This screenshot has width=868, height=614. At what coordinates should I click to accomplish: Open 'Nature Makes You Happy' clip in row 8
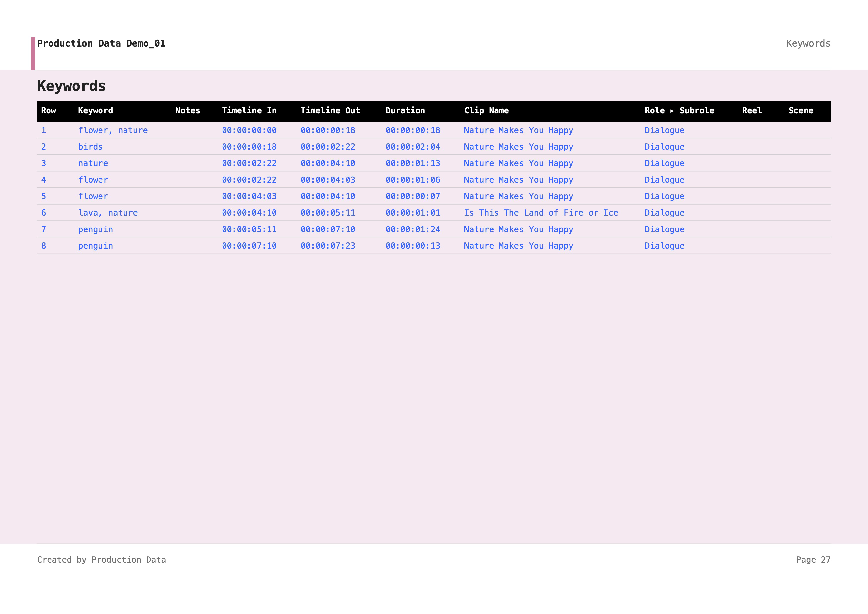pyautogui.click(x=519, y=246)
